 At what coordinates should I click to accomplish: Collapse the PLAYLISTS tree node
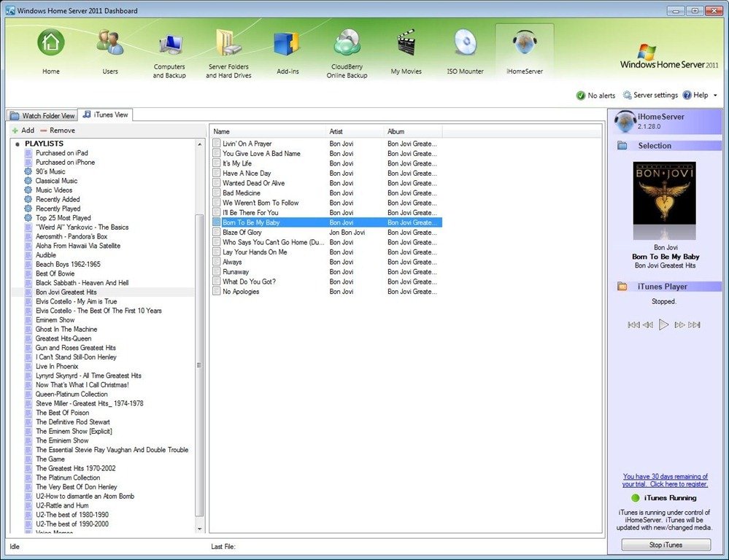click(x=18, y=144)
